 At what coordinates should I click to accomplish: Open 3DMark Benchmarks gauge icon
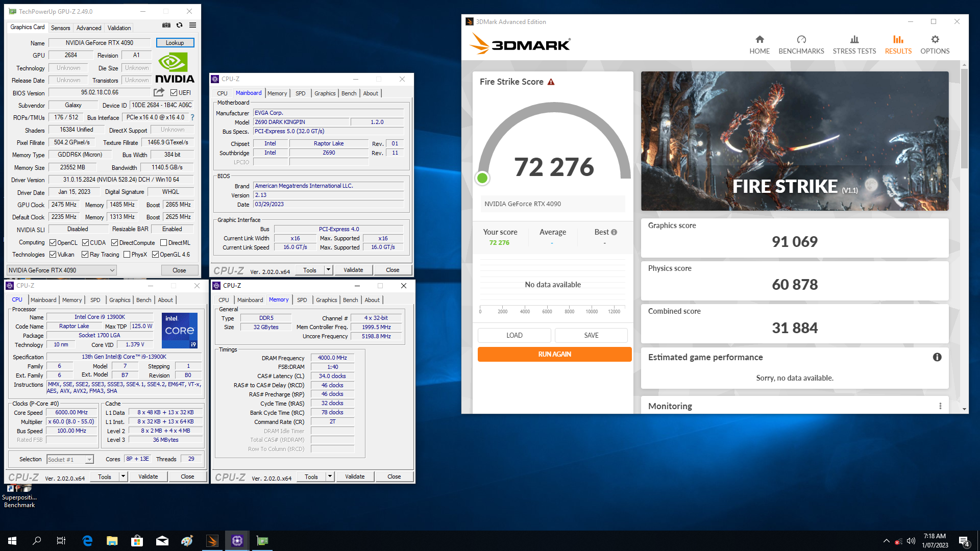click(x=801, y=39)
